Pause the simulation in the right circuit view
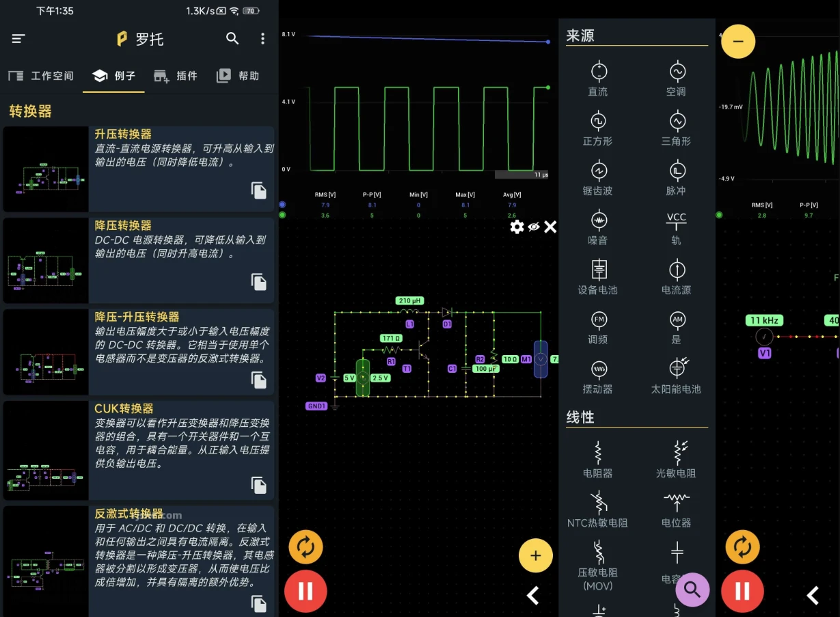840x617 pixels. pos(742,591)
